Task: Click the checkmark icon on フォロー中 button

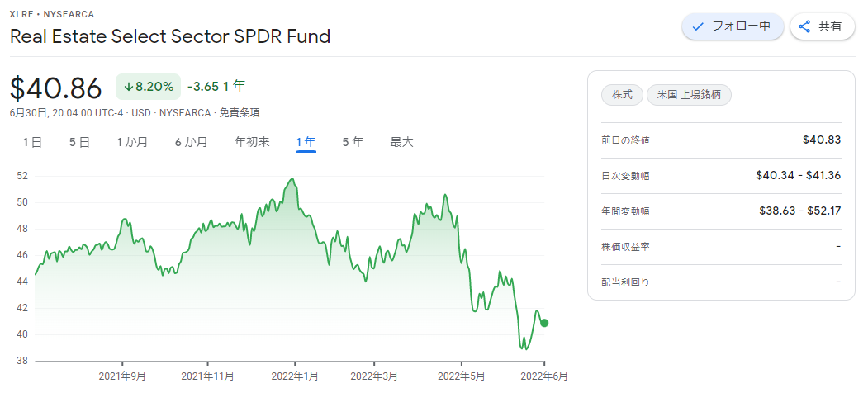Action: tap(698, 26)
